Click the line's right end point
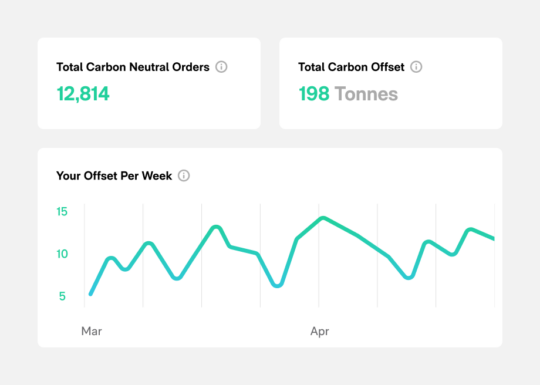 pyautogui.click(x=493, y=238)
